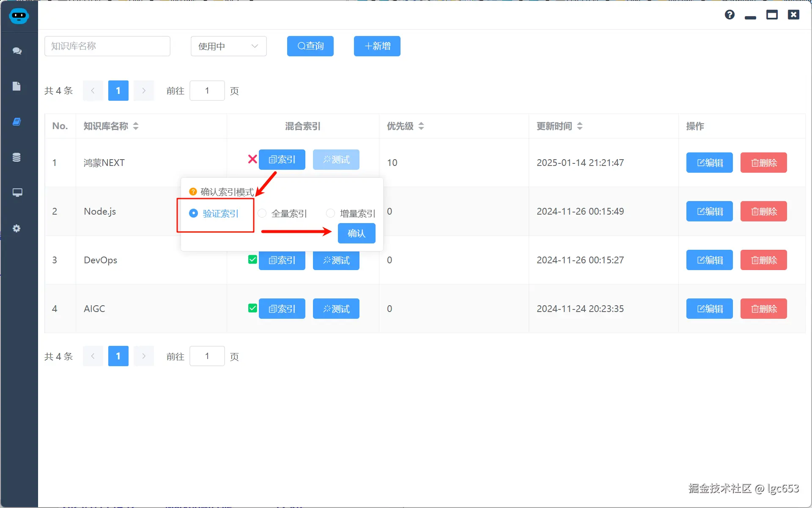This screenshot has width=812, height=508.
Task: Select the knowledge base book icon
Action: 17,122
